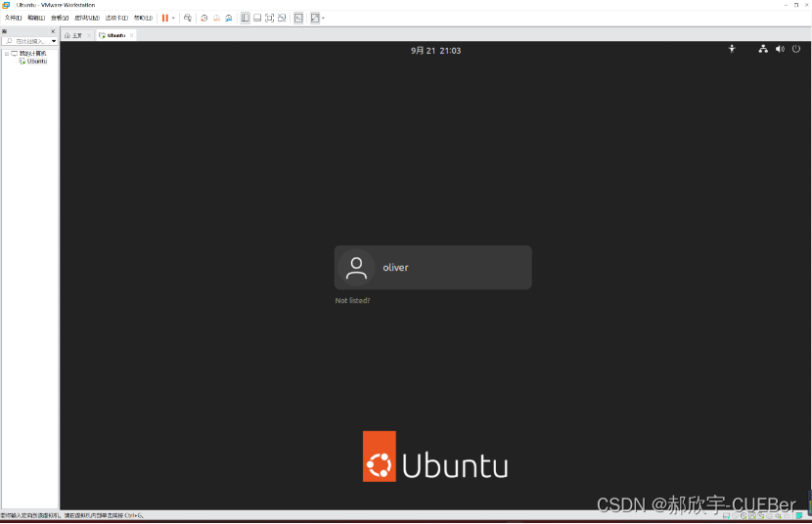Open the dropdown arrow next to stretch display icon
812x524 pixels.
[x=323, y=19]
